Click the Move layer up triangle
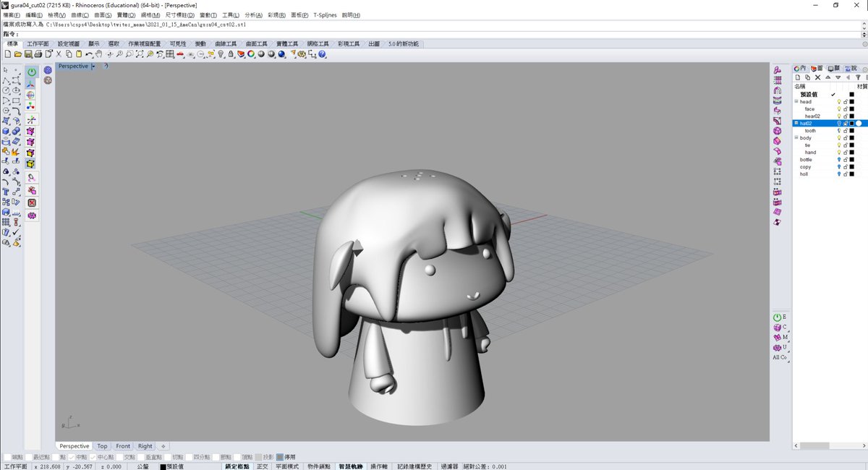The height and width of the screenshot is (470, 868). [828, 77]
